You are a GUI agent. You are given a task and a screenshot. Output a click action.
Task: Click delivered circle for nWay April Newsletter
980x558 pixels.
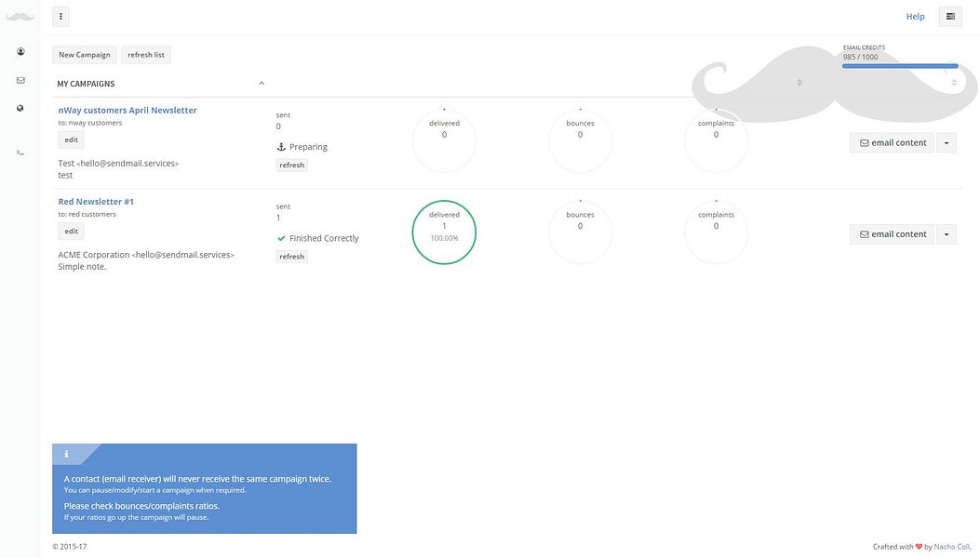pos(444,141)
